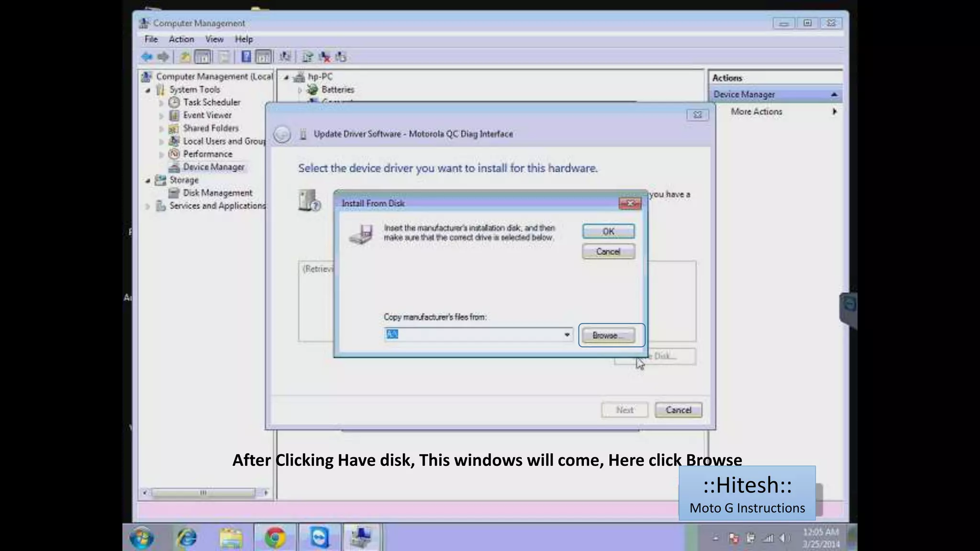Select the Performance icon in the tree
This screenshot has width=980, height=551.
(x=174, y=154)
